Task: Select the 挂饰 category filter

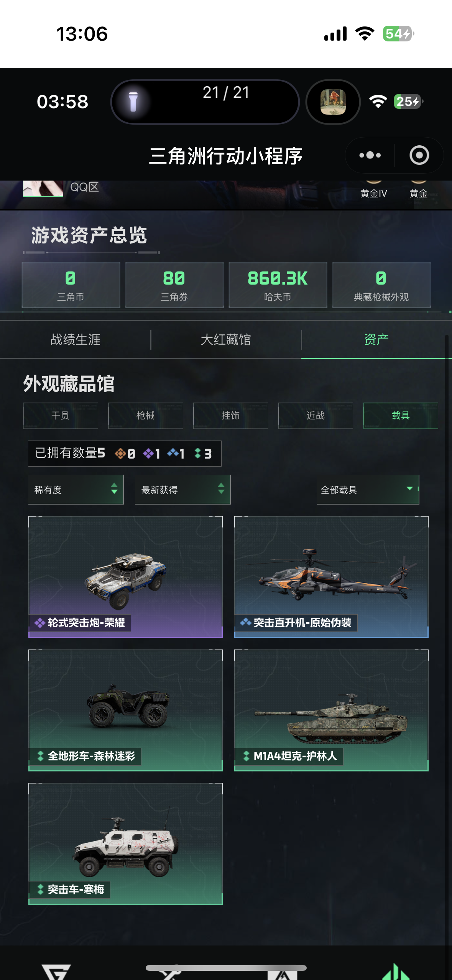Action: (230, 416)
